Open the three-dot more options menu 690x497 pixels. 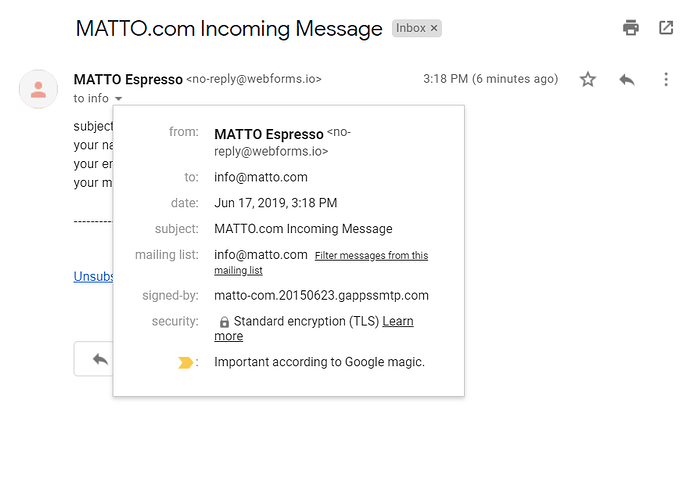666,79
